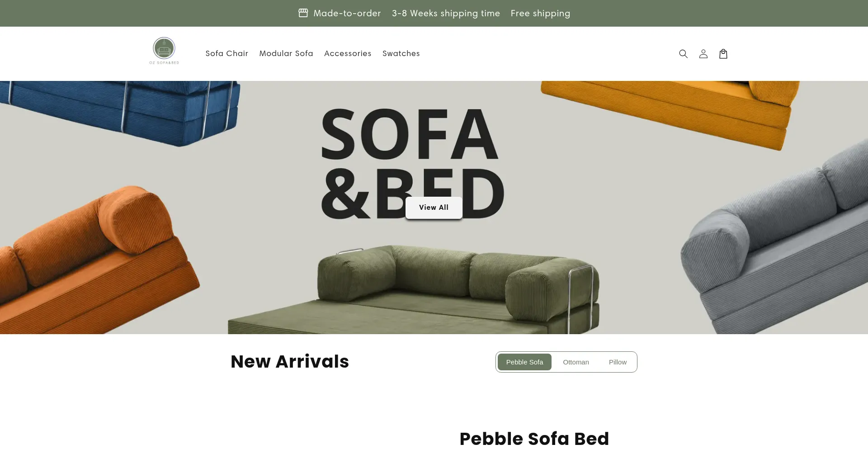The width and height of the screenshot is (868, 449).
Task: Go to Accessories page
Action: [348, 53]
